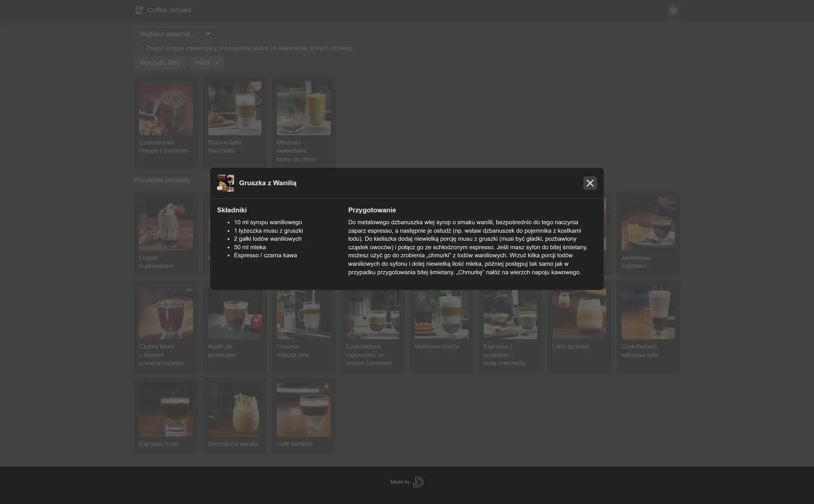Image resolution: width=814 pixels, height=504 pixels.
Task: Remove the miód filter chip x
Action: pos(217,63)
